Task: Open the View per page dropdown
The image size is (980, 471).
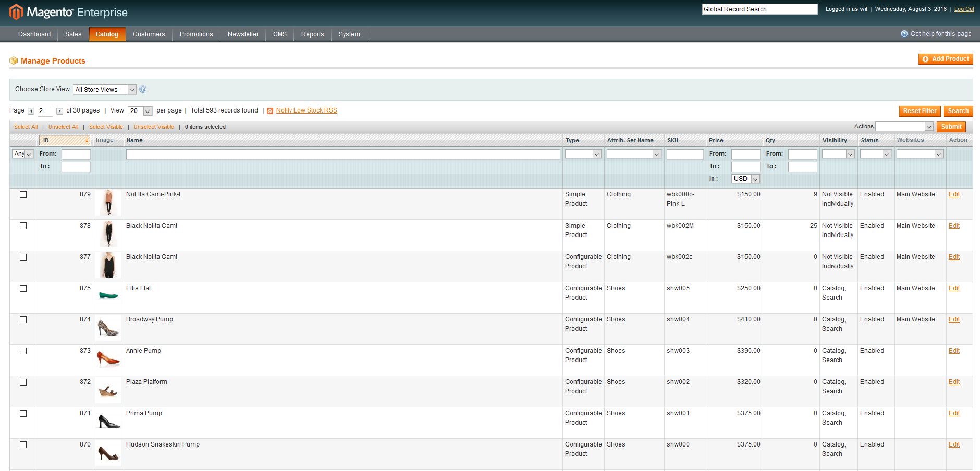Action: (140, 111)
